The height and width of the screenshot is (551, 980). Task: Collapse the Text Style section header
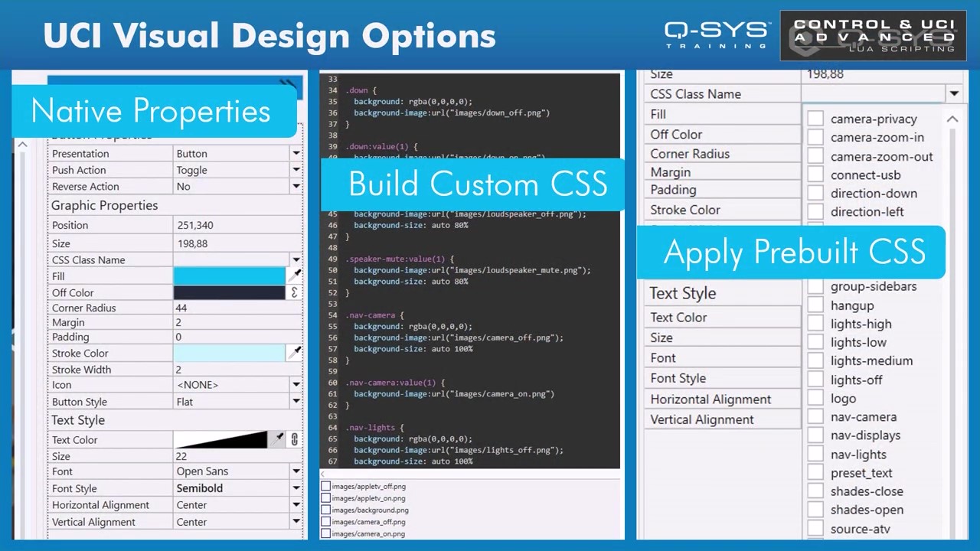coord(77,419)
